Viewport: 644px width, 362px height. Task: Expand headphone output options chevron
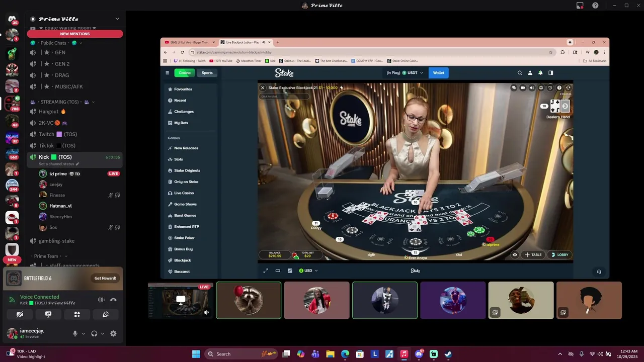[103, 333]
